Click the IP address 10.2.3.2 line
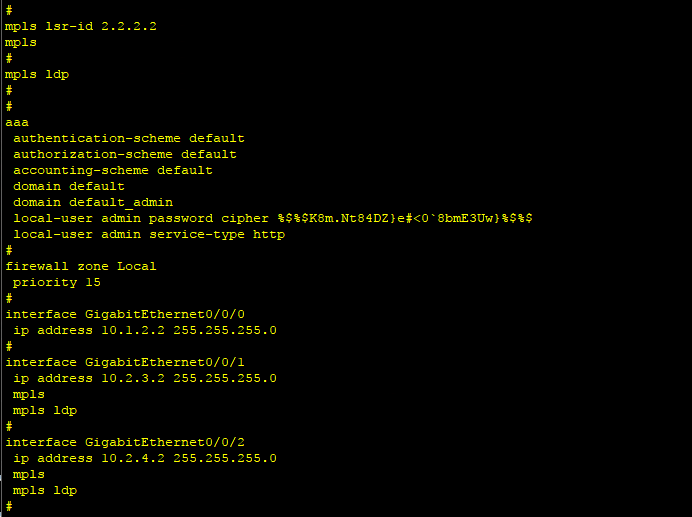The width and height of the screenshot is (692, 517). pyautogui.click(x=145, y=378)
